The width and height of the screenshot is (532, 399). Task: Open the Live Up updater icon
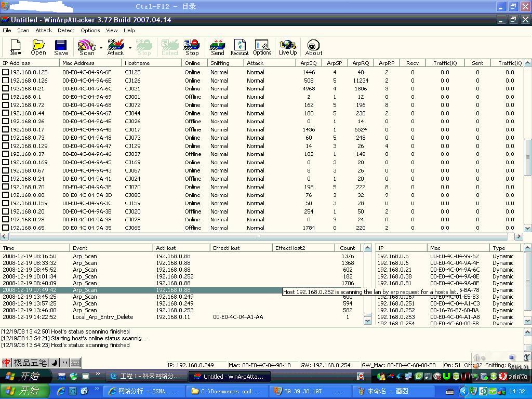287,47
